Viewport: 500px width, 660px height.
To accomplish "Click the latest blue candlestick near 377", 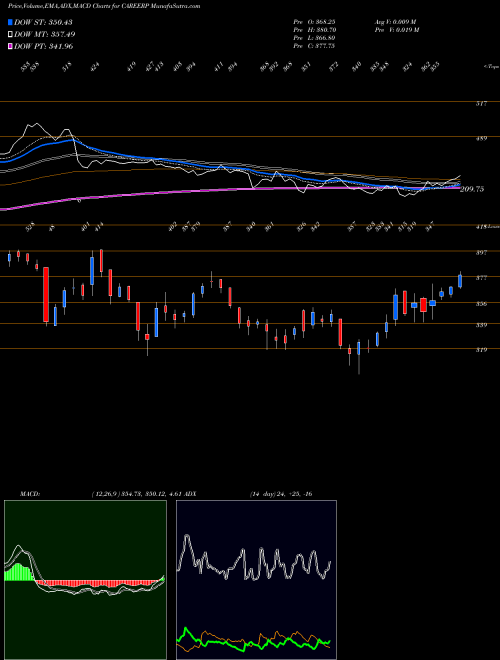I will tap(460, 281).
